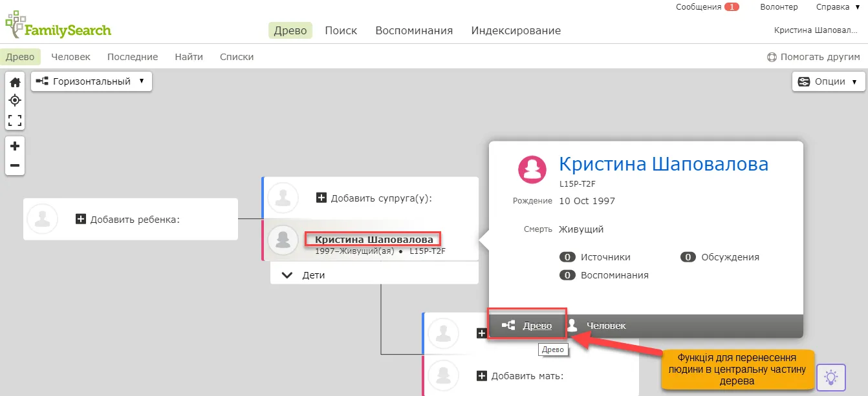Open the Опции dropdown
This screenshot has height=396, width=868.
click(829, 81)
